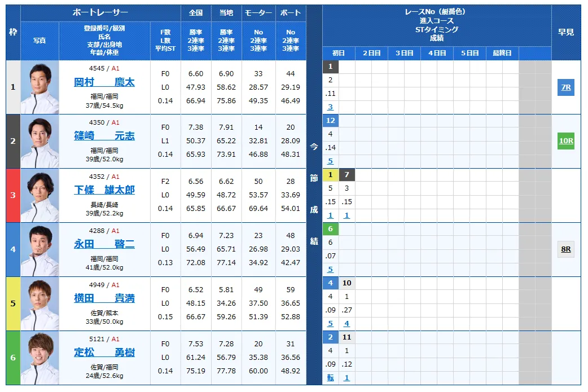Switch to the 最終日 results column
This screenshot has width=588, height=392.
point(504,52)
